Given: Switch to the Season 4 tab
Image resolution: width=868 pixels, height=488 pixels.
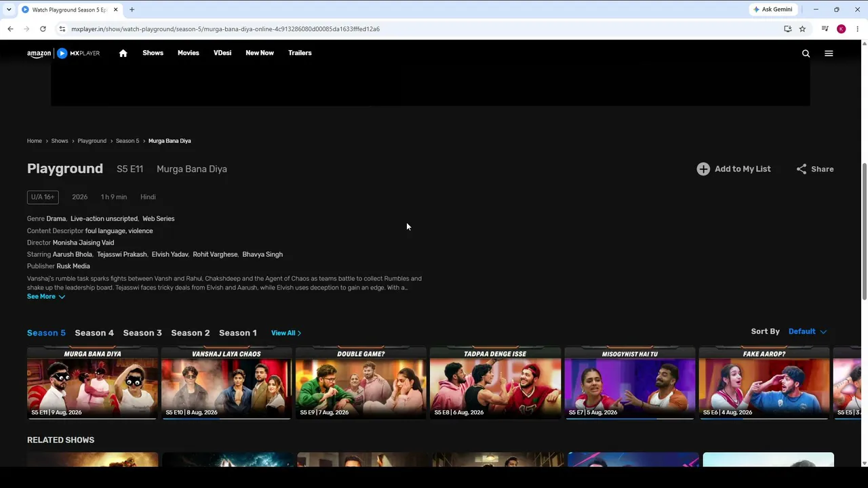Looking at the screenshot, I should point(94,333).
